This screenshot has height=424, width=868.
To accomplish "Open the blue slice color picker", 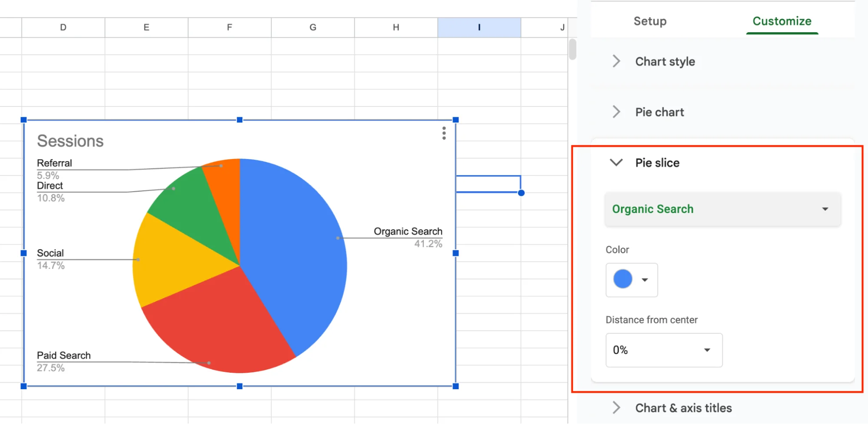I will (x=632, y=280).
